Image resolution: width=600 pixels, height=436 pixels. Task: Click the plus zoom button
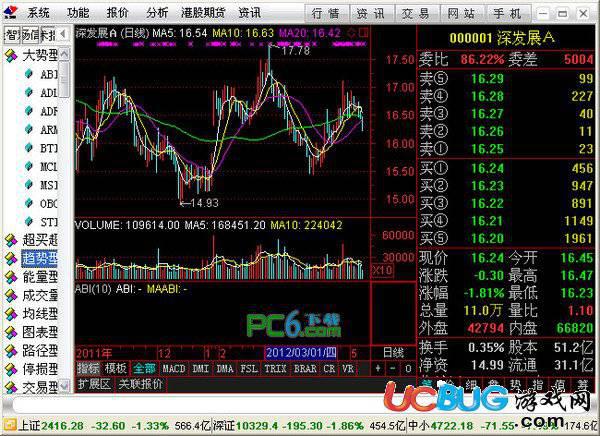coord(378,369)
